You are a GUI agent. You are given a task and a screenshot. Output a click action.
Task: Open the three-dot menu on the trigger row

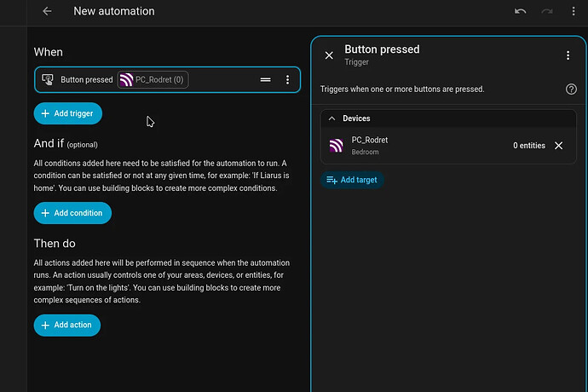288,79
